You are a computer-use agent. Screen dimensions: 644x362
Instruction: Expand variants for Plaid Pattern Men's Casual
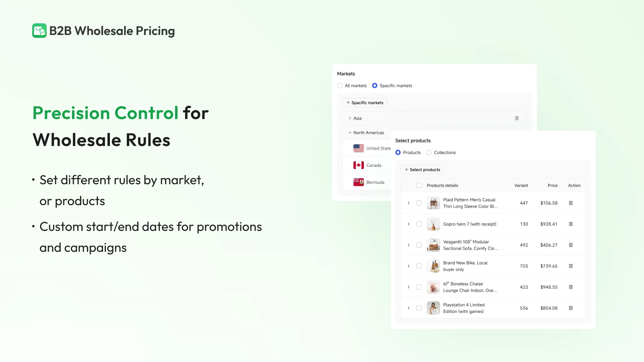409,203
